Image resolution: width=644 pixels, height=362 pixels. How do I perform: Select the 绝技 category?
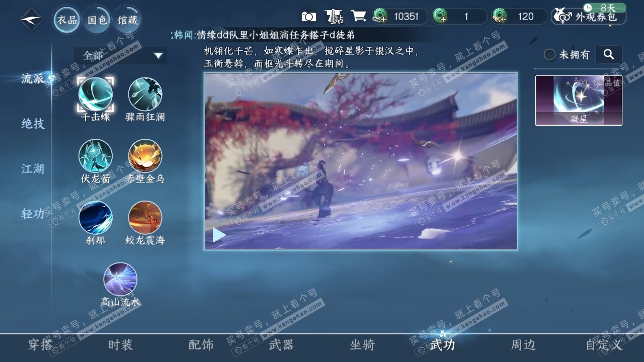(x=33, y=124)
